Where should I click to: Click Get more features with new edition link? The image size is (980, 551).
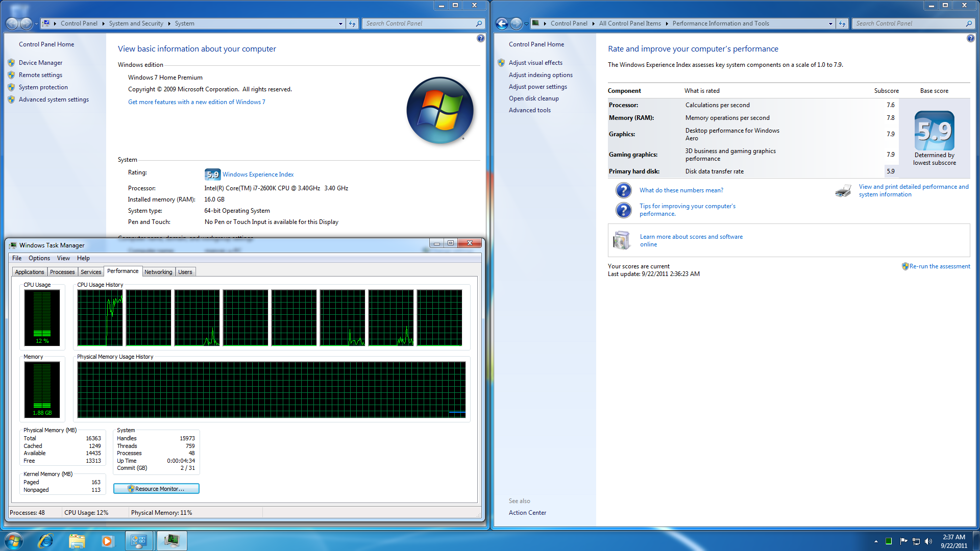coord(197,102)
